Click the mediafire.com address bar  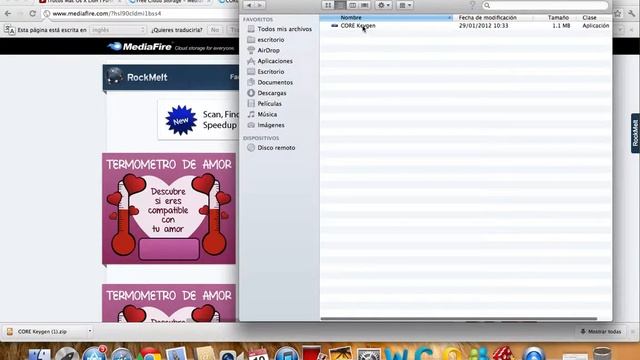pos(141,13)
